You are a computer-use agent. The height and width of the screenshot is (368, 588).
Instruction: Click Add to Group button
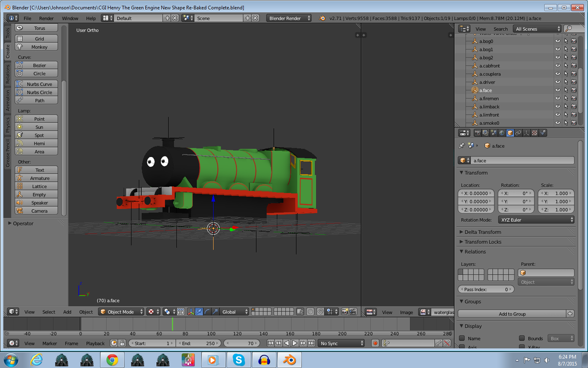[512, 314]
